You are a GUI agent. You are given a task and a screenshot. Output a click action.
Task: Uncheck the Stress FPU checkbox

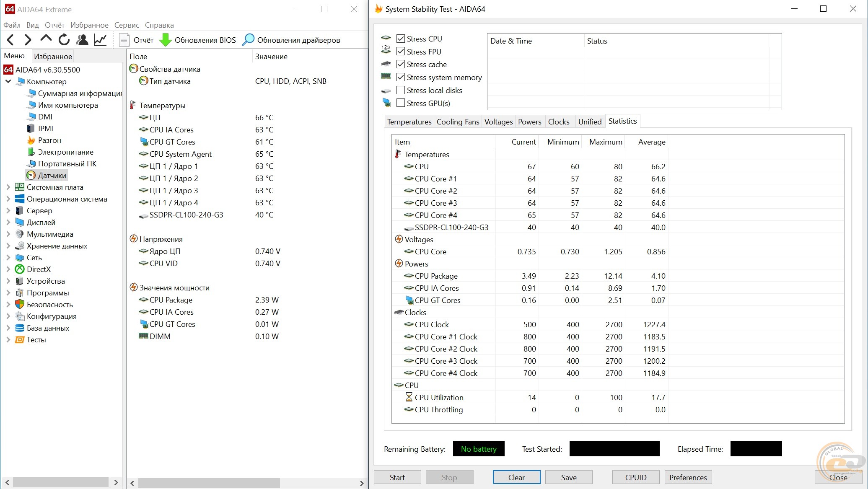point(401,52)
